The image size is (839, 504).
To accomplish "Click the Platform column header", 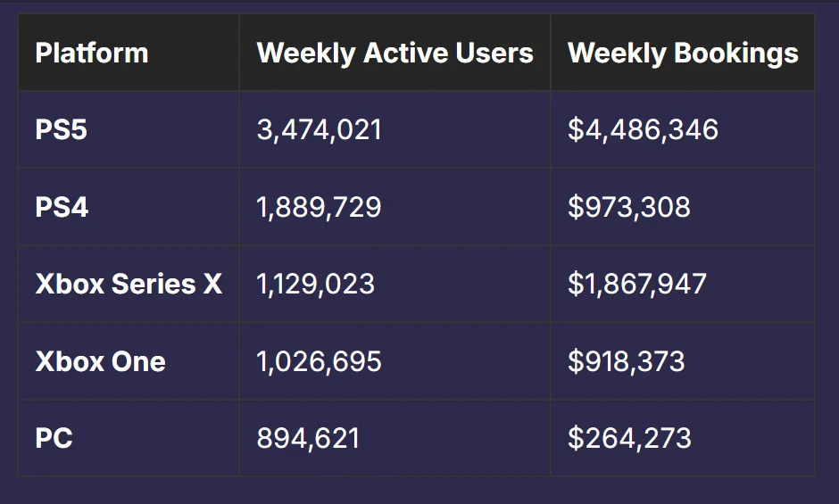I will (x=92, y=53).
